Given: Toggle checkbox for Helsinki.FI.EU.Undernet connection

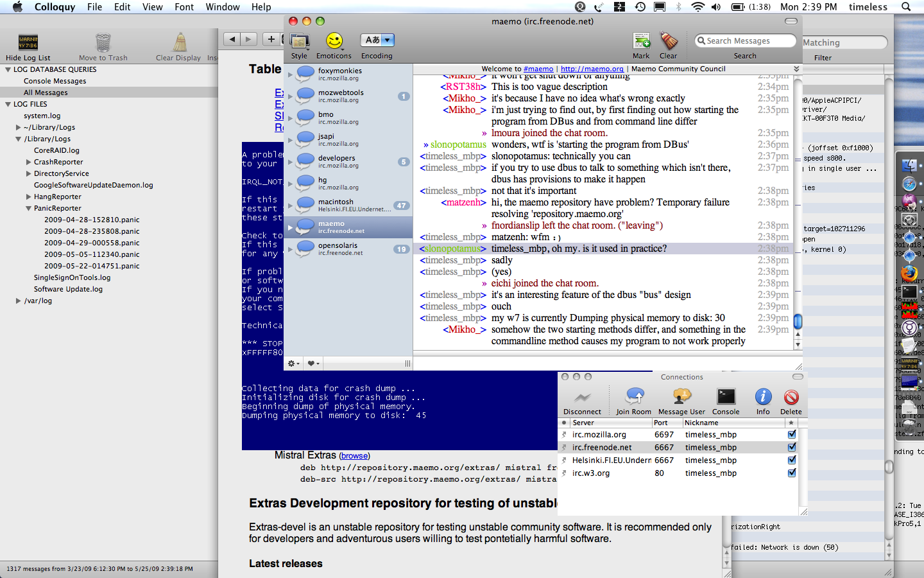Looking at the screenshot, I should click(x=792, y=460).
